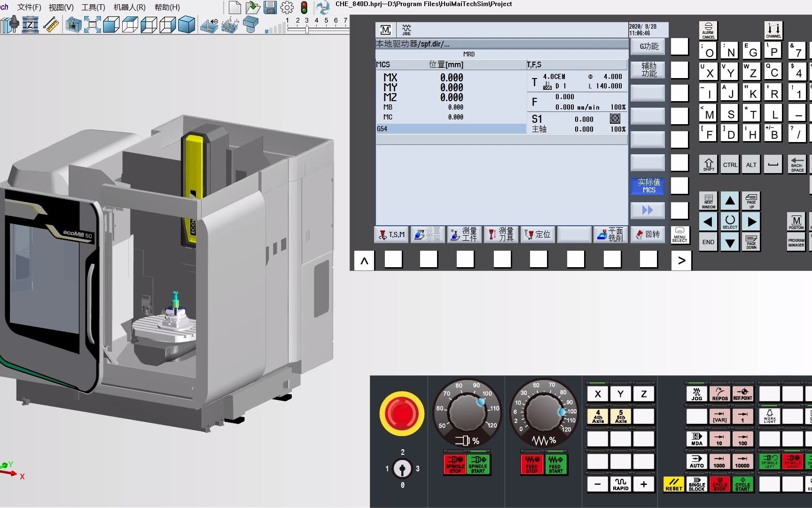Viewport: 812px width, 508px height.
Task: Select the yellow ruler measure tool
Action: coord(51,24)
